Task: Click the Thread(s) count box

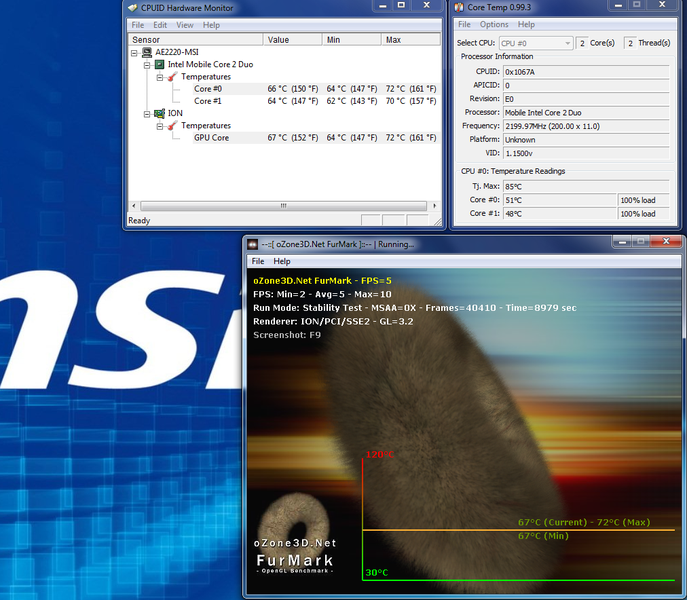Action: (630, 43)
